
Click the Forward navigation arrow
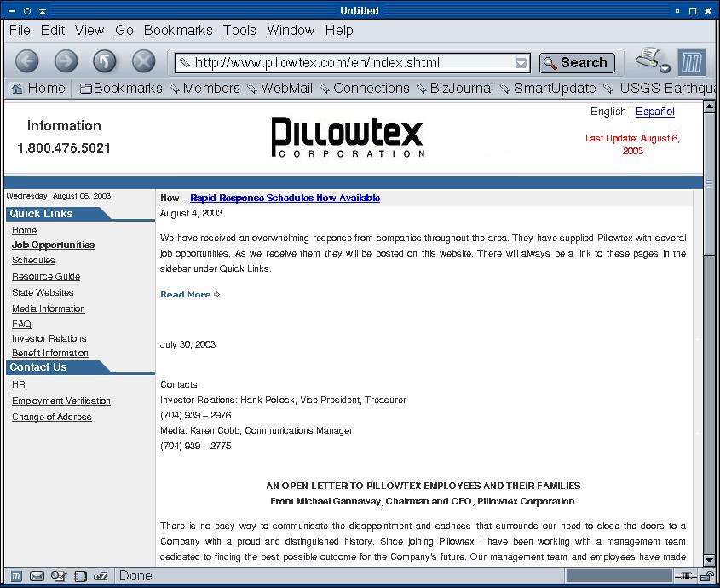pyautogui.click(x=66, y=61)
